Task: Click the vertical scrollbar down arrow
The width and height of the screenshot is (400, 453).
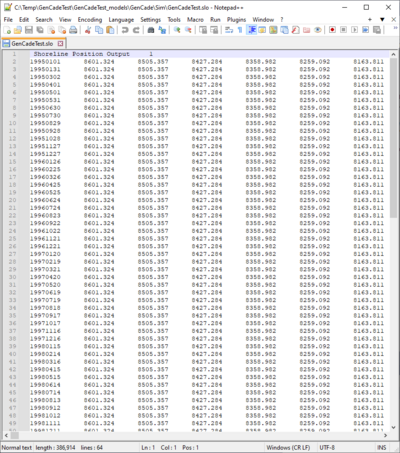Action: (x=393, y=427)
